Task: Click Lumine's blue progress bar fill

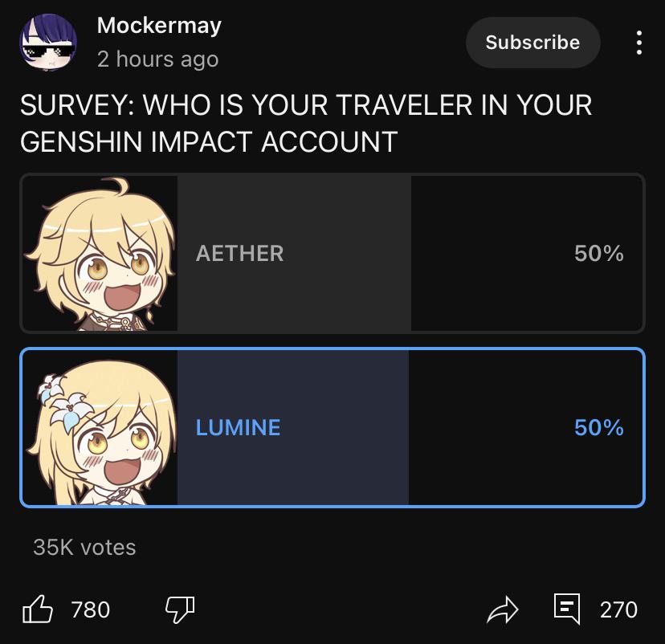Action: pos(293,427)
